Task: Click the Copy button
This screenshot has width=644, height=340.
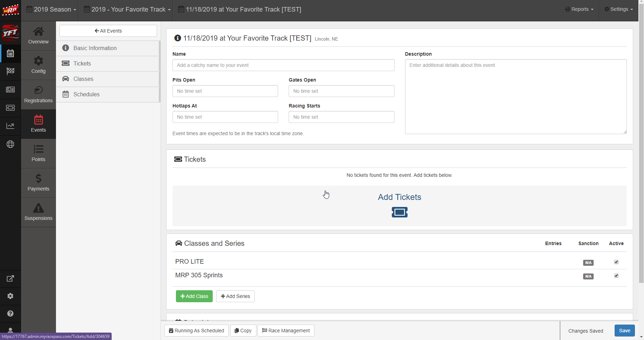Action: 243,331
